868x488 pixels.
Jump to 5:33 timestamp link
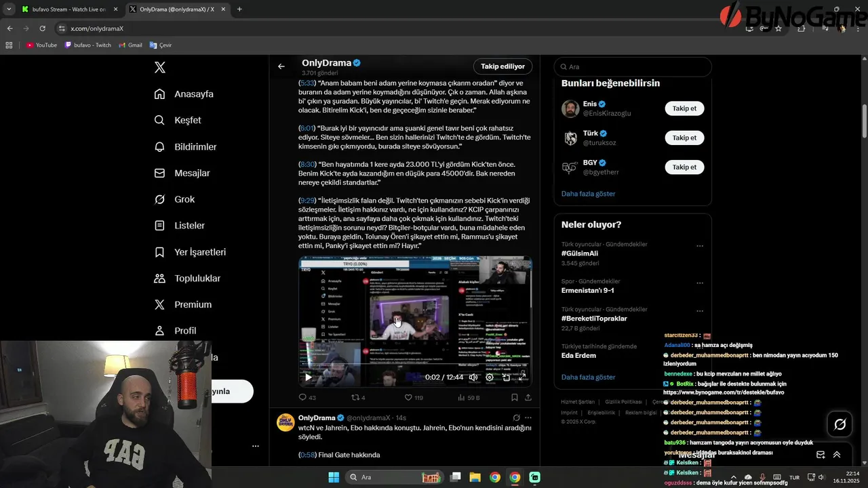click(307, 83)
